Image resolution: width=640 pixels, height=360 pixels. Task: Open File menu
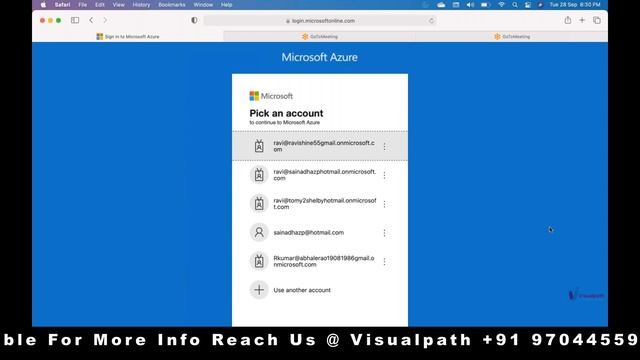82,5
